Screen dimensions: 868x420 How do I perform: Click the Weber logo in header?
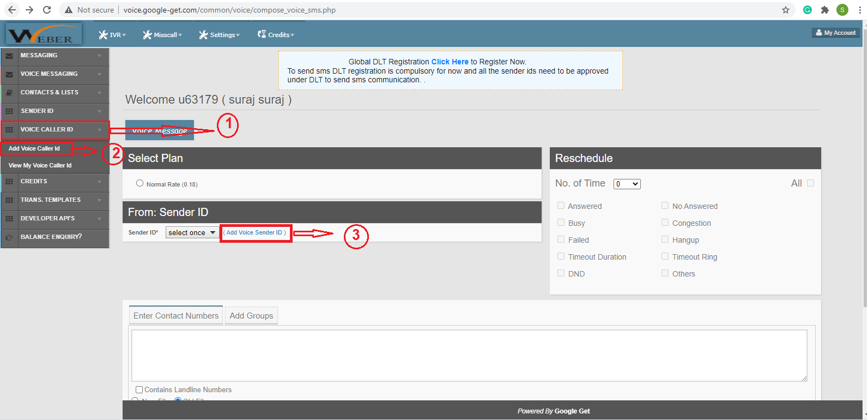[x=44, y=34]
